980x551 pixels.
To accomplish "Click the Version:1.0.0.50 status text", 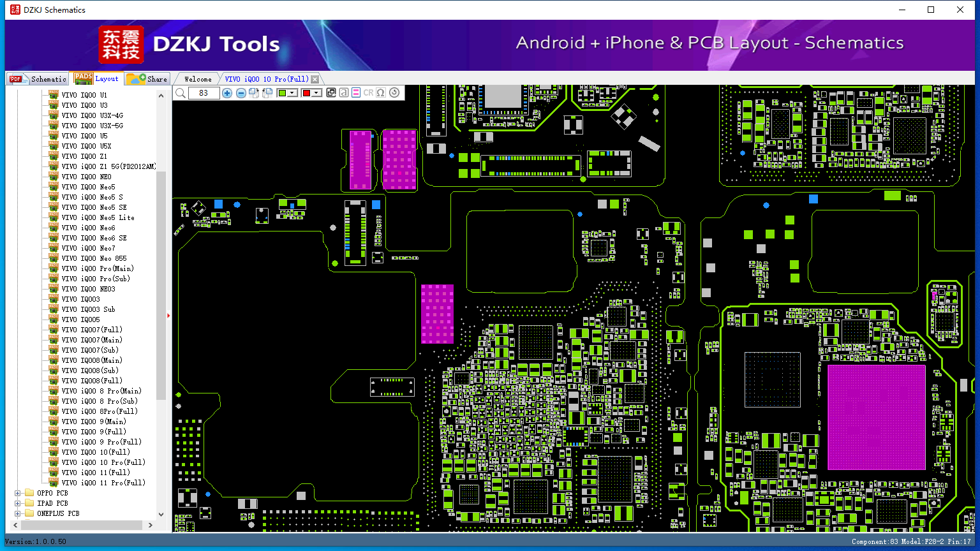I will coord(36,541).
